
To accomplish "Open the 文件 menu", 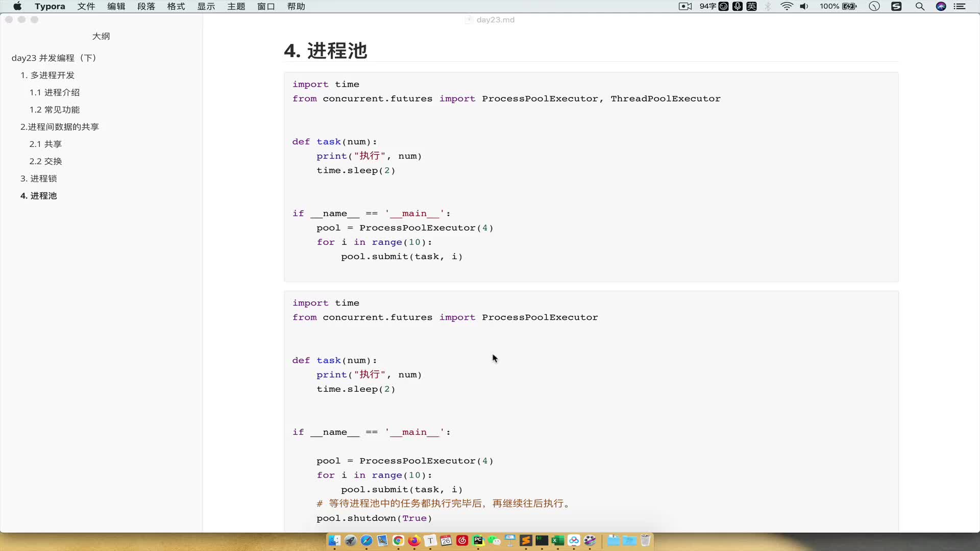I will (x=86, y=6).
